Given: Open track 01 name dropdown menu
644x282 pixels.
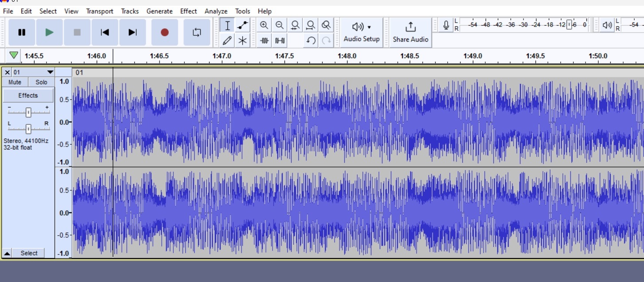Looking at the screenshot, I should click(x=33, y=72).
